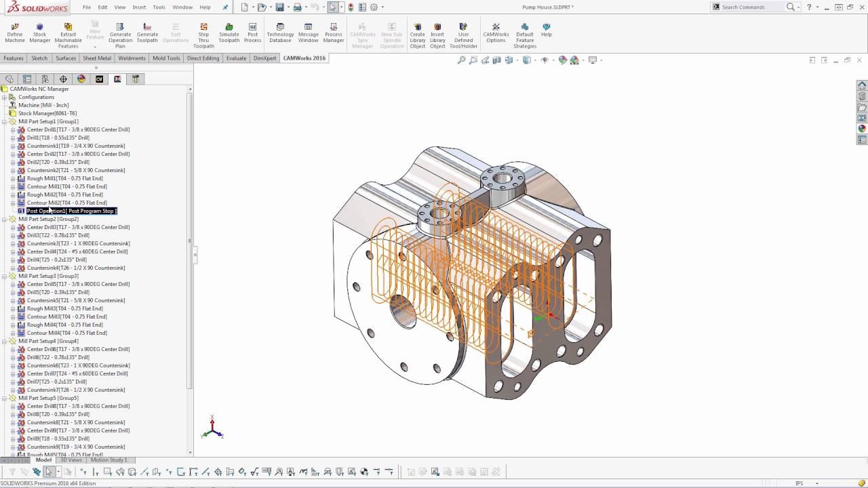Screen dimensions: 868x488
Task: Start Step Thru Toolpath
Action: click(x=203, y=36)
